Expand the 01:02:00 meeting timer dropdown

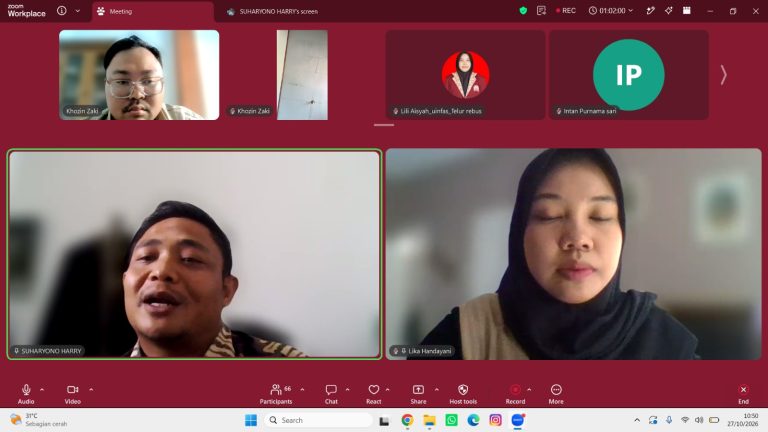[611, 10]
